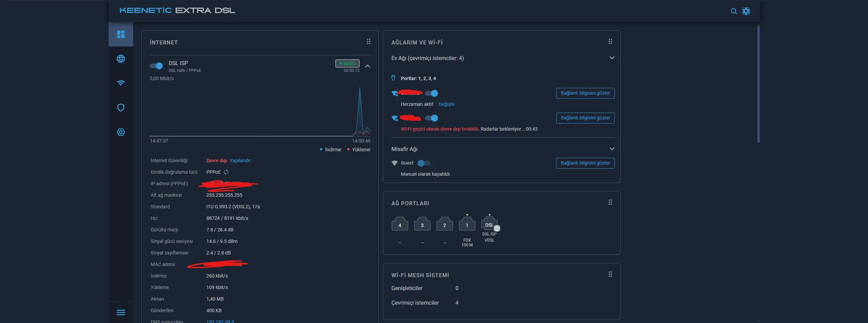Click the Yapılandır link

240,160
